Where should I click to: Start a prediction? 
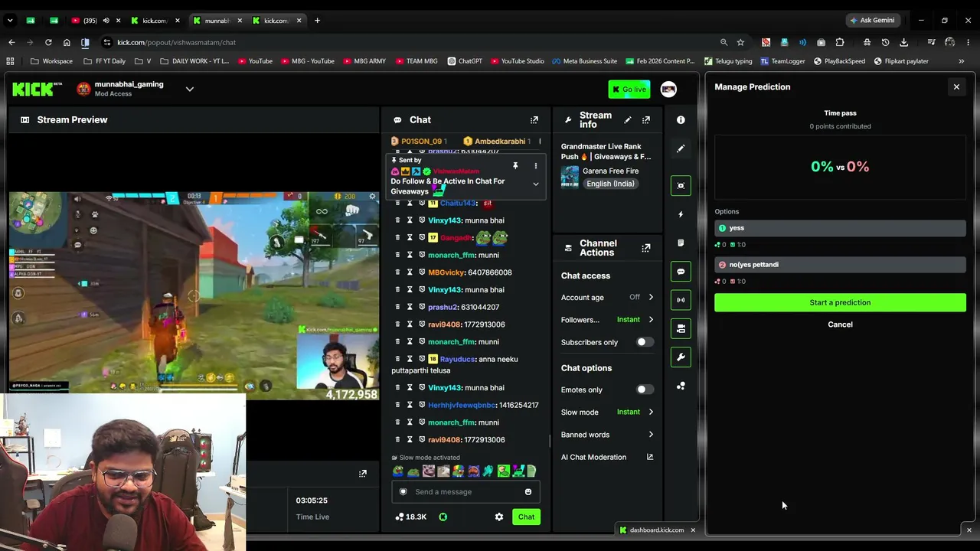(840, 302)
